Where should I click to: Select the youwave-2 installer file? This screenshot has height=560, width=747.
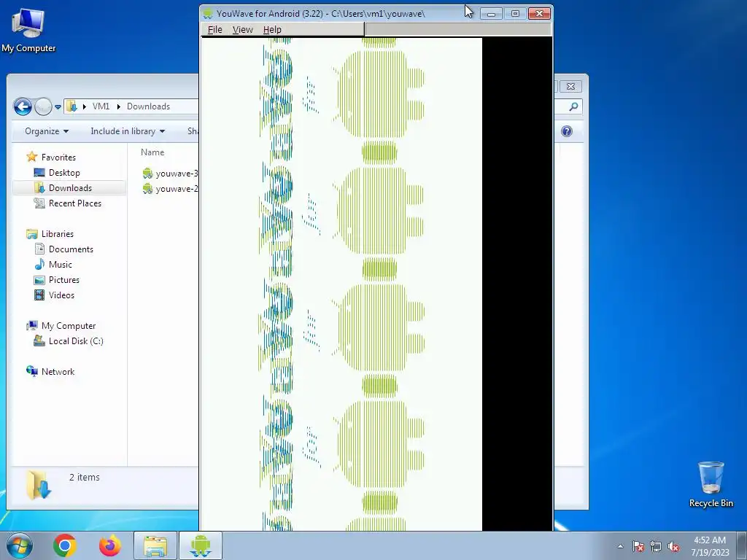pos(170,189)
